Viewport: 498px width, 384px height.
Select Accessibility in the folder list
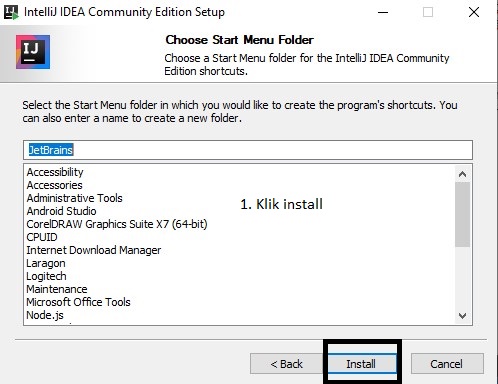(x=55, y=172)
